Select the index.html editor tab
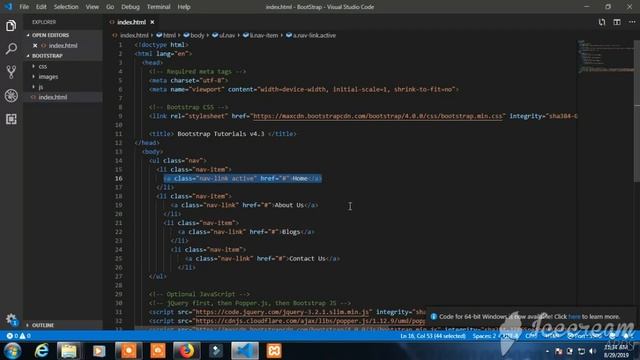This screenshot has width=640, height=360. coord(131,22)
